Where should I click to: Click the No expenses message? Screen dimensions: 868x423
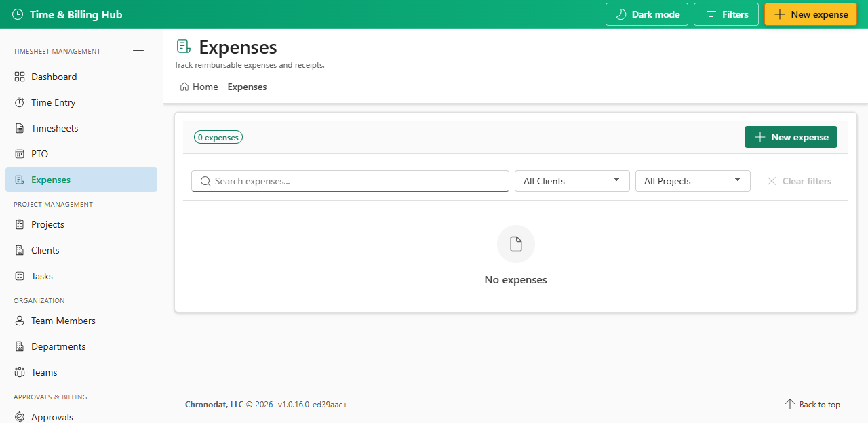coord(515,279)
